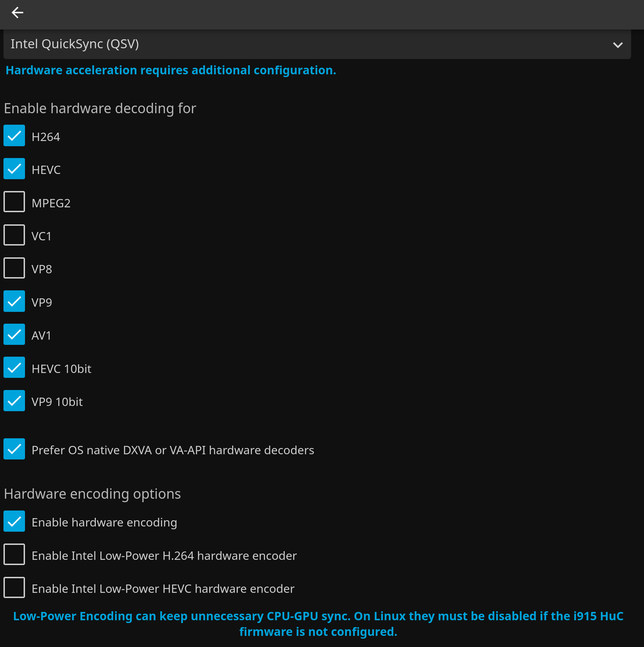Disable VP9 10bit decoding checkbox

14,401
